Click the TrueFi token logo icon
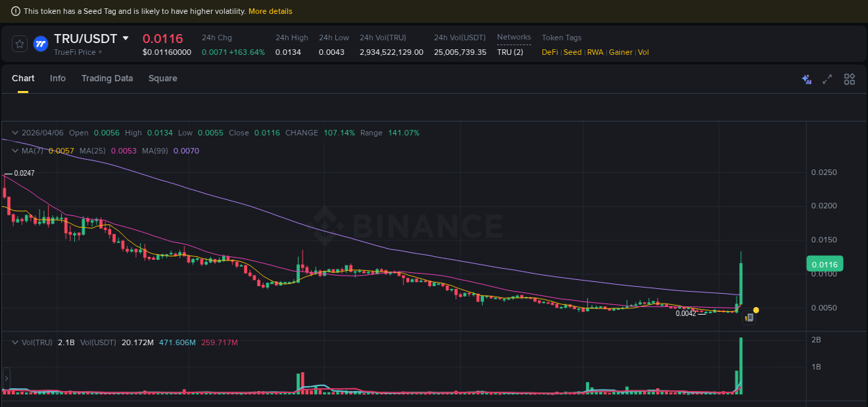This screenshot has height=407, width=868. pyautogui.click(x=40, y=44)
